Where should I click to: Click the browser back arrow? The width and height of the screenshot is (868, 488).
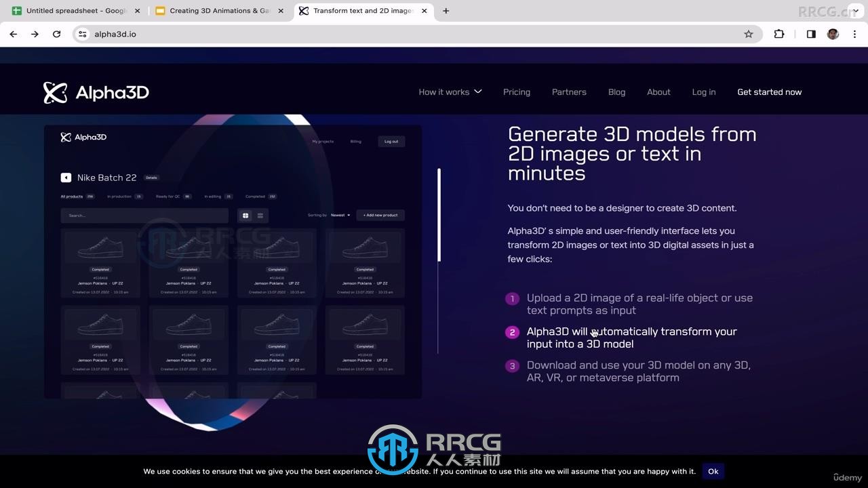pyautogui.click(x=14, y=34)
